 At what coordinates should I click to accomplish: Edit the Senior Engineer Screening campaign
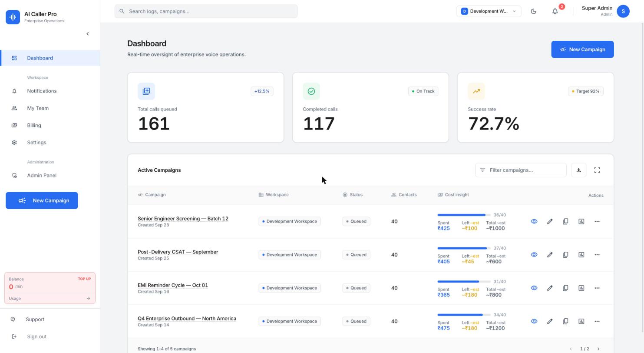point(550,221)
